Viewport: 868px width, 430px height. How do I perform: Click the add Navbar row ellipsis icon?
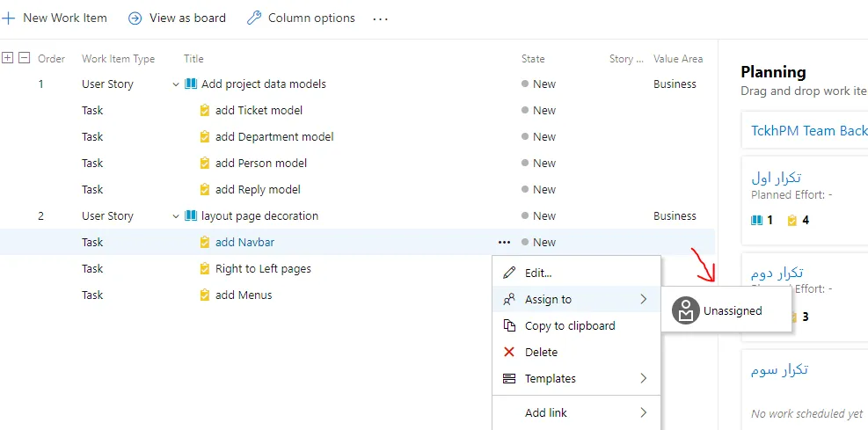(504, 242)
